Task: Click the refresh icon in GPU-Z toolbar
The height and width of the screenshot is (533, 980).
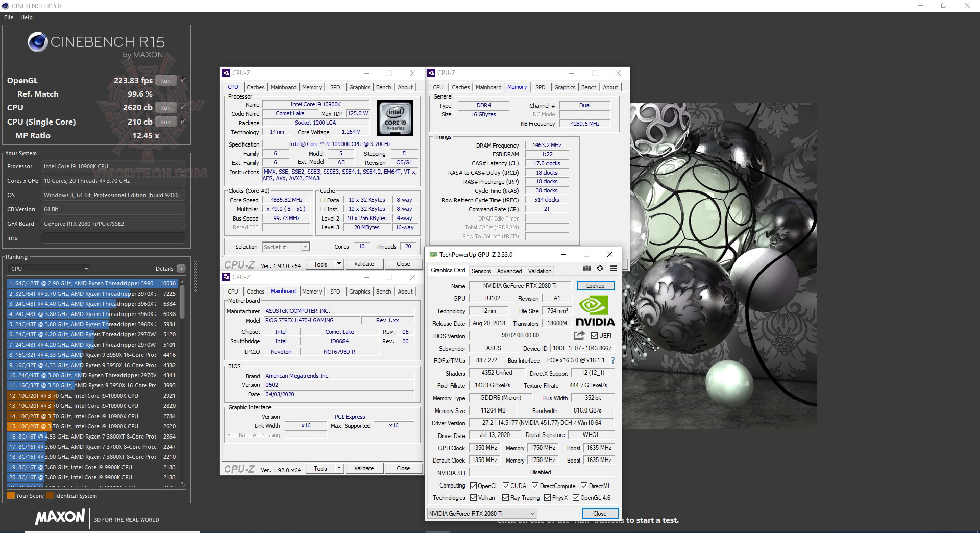Action: [600, 268]
